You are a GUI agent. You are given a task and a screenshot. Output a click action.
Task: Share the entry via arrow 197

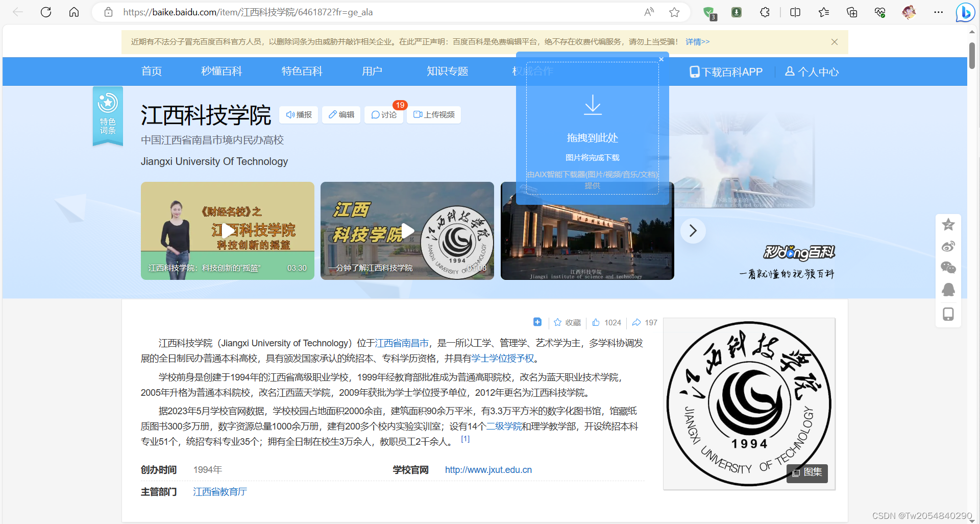tap(645, 323)
